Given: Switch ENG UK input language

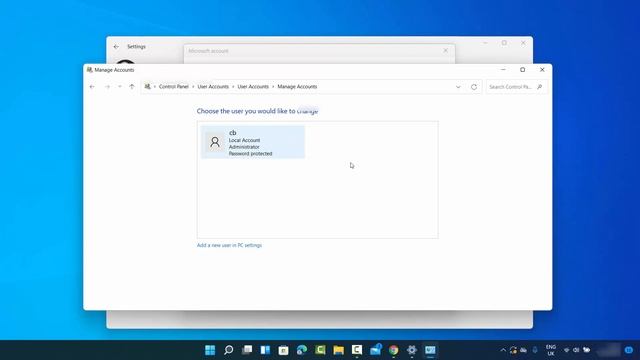Looking at the screenshot, I should click(x=551, y=350).
